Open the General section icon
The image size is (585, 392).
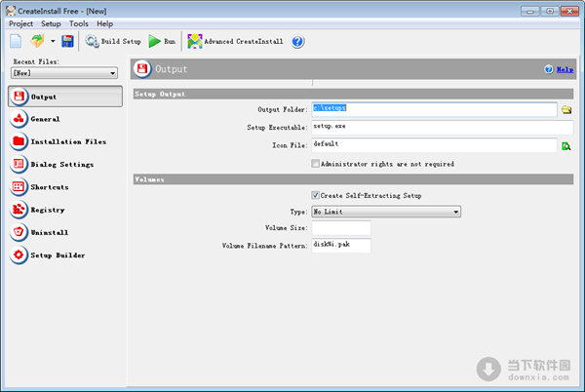point(19,119)
